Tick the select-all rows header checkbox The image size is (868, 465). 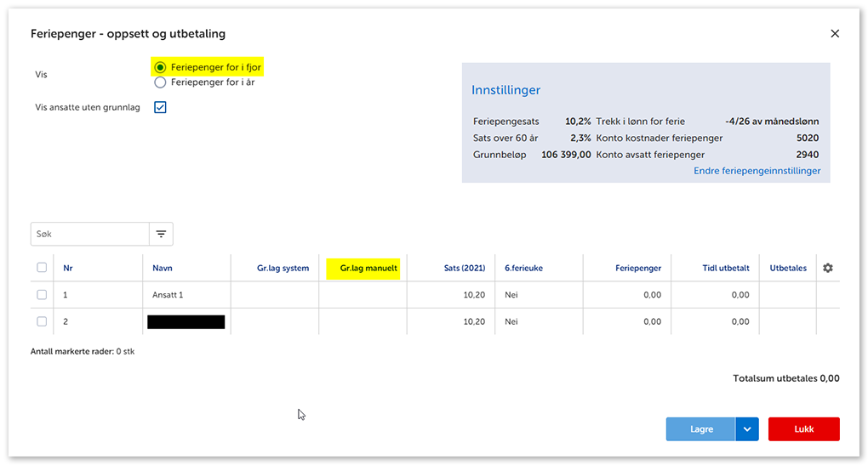click(x=42, y=268)
